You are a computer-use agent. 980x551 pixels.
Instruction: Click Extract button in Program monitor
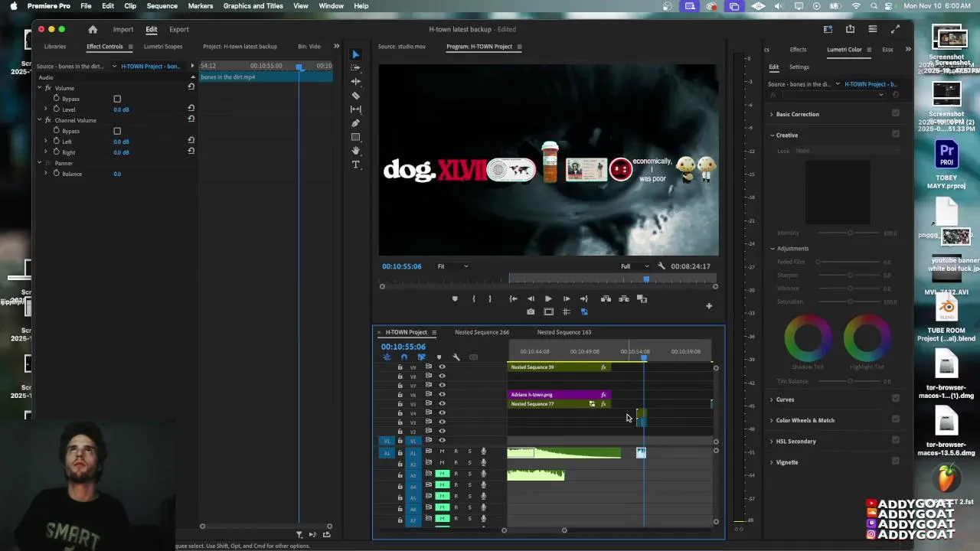coord(624,298)
